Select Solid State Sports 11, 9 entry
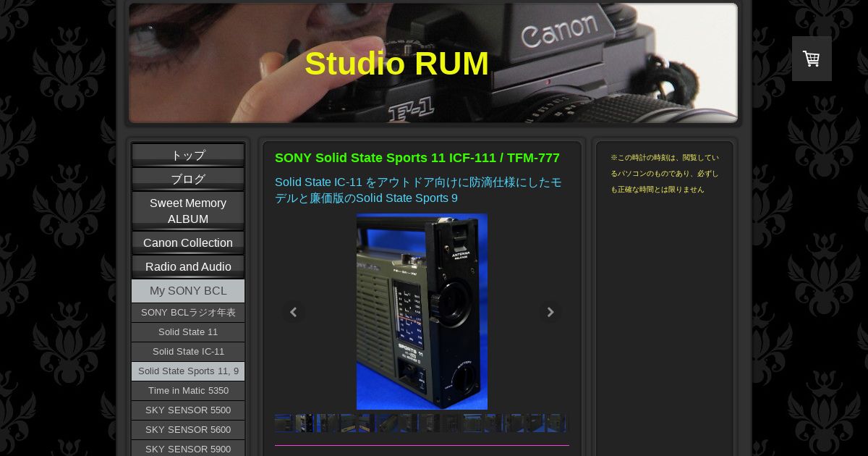Screen dimensions: 868x456 pyautogui.click(x=188, y=371)
